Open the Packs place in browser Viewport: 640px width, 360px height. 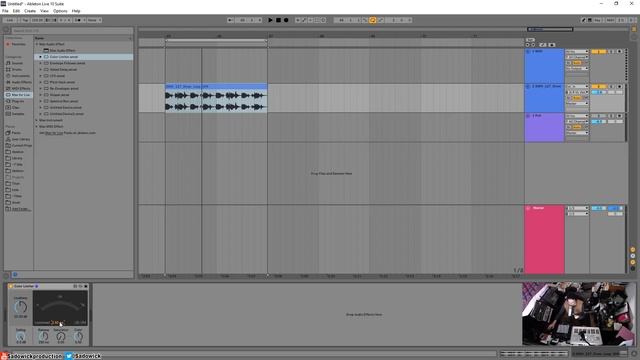(16, 133)
